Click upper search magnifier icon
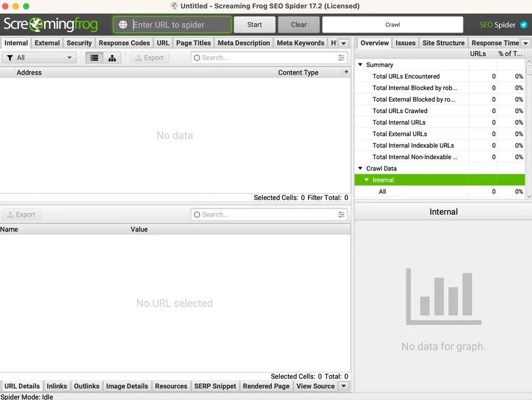The image size is (532, 400). coord(197,58)
